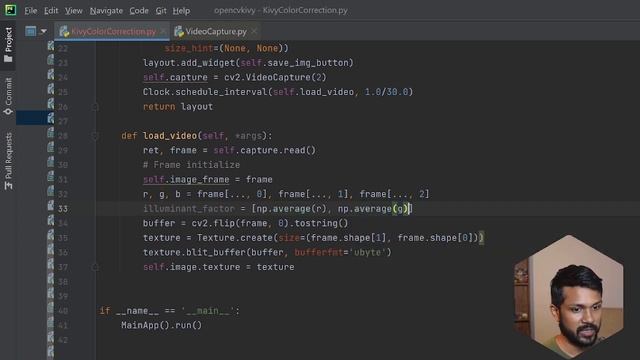Screen dimensions: 640x360
Task: Open the Navigate menu
Action: point(106,11)
